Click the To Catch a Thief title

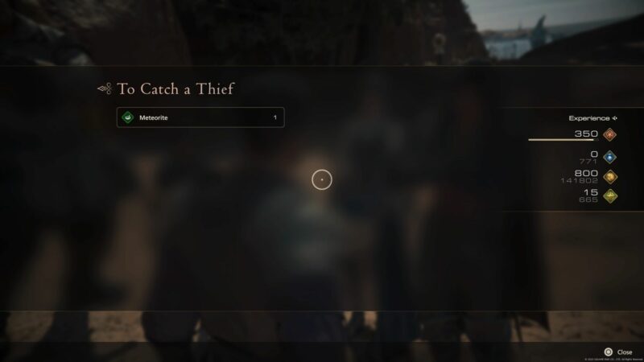click(175, 88)
